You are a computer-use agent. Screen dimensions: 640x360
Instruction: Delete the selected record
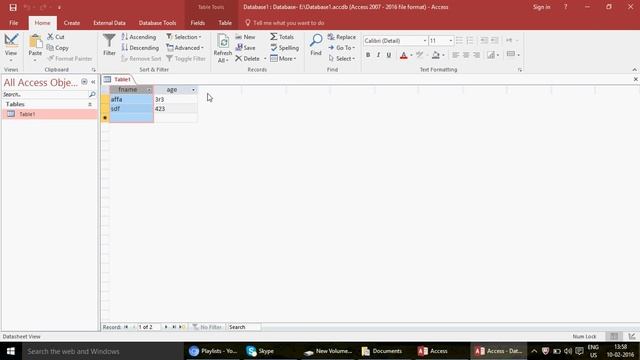tap(247, 59)
